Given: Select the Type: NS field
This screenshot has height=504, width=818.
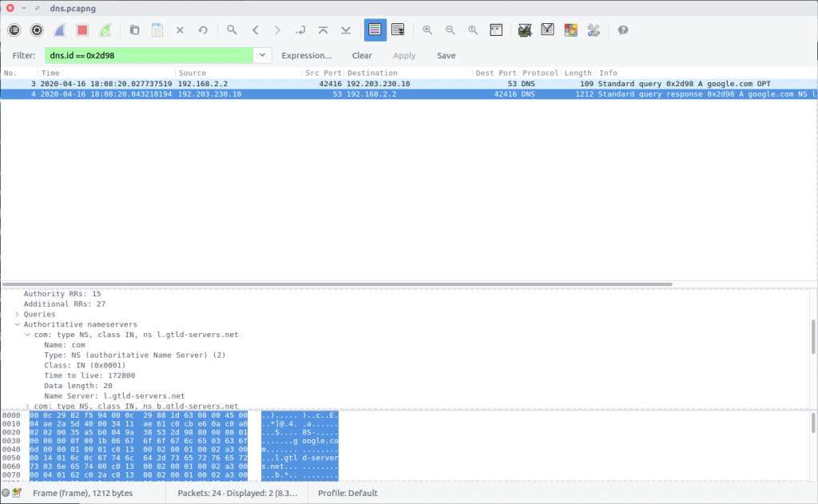Looking at the screenshot, I should click(x=134, y=355).
